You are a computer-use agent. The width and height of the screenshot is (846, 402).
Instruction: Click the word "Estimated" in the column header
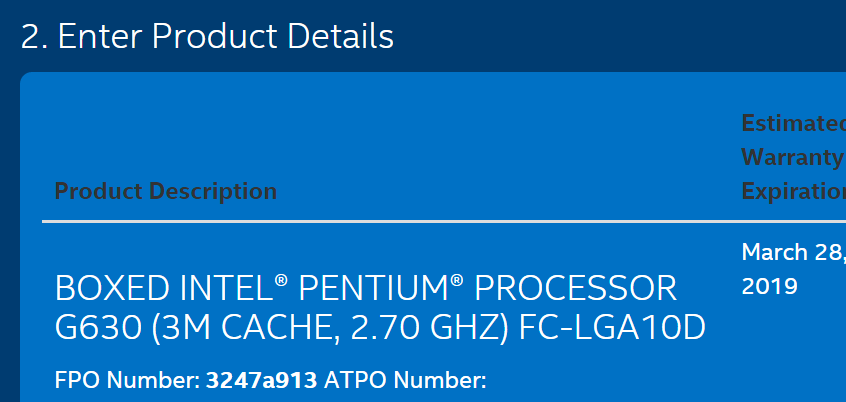pos(793,123)
